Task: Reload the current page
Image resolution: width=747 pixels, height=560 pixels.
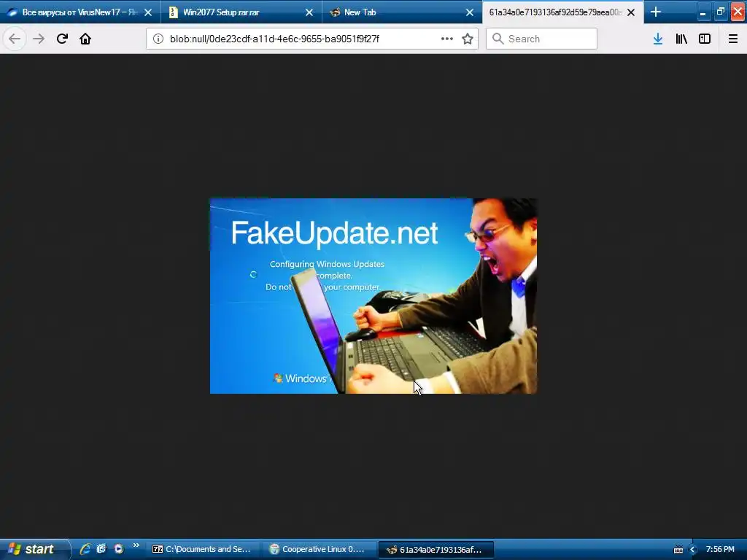Action: point(62,39)
